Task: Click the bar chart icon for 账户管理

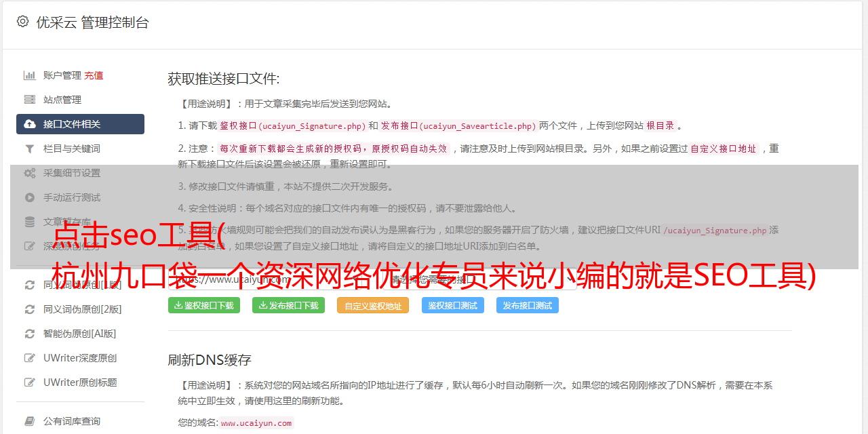Action: (30, 75)
